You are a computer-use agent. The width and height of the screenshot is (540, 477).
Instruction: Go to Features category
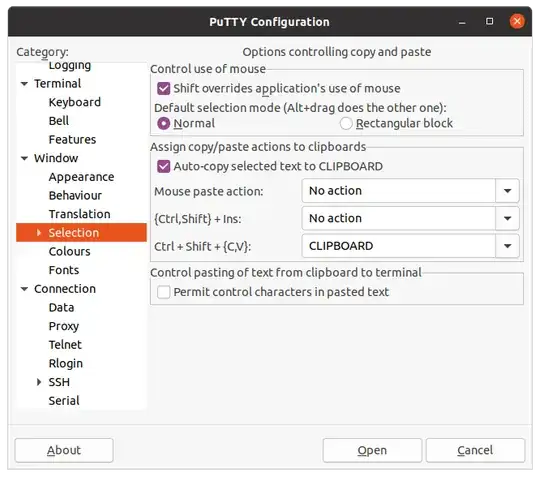click(72, 139)
